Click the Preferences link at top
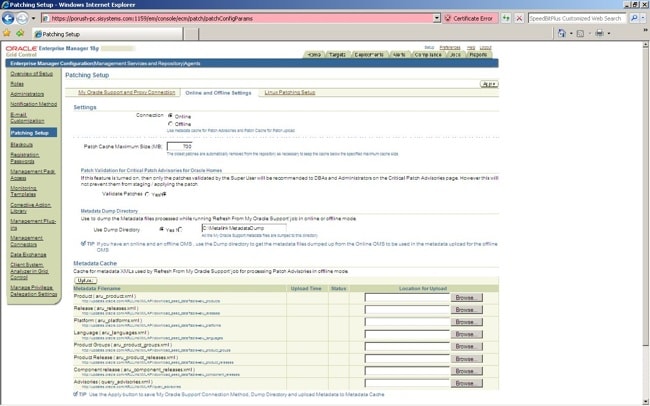The height and width of the screenshot is (406, 650). click(x=450, y=48)
